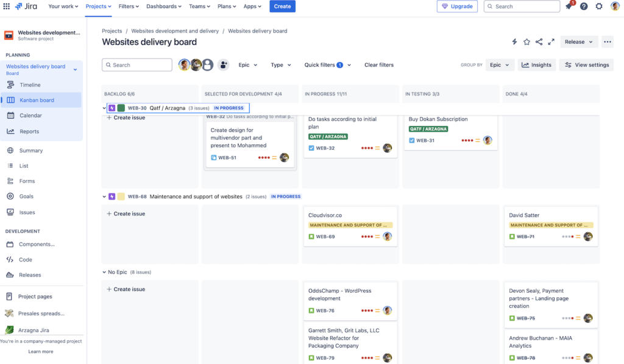Collapse the WEB-68 Maintenance swimlane

(104, 197)
